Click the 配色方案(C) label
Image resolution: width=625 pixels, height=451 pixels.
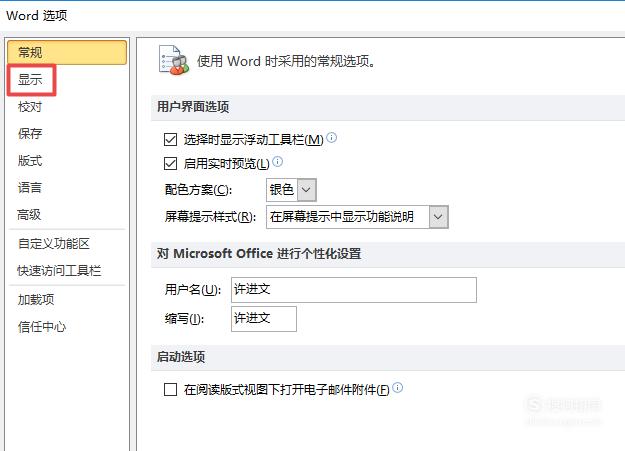pos(198,190)
